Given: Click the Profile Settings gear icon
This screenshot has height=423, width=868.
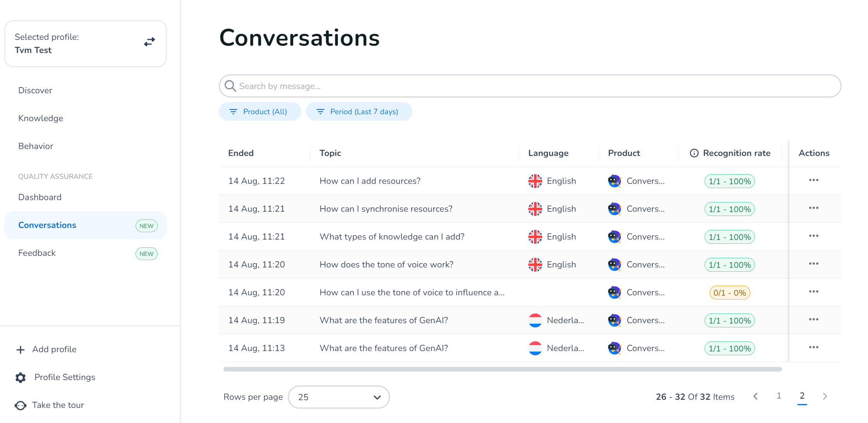Looking at the screenshot, I should coord(21,378).
